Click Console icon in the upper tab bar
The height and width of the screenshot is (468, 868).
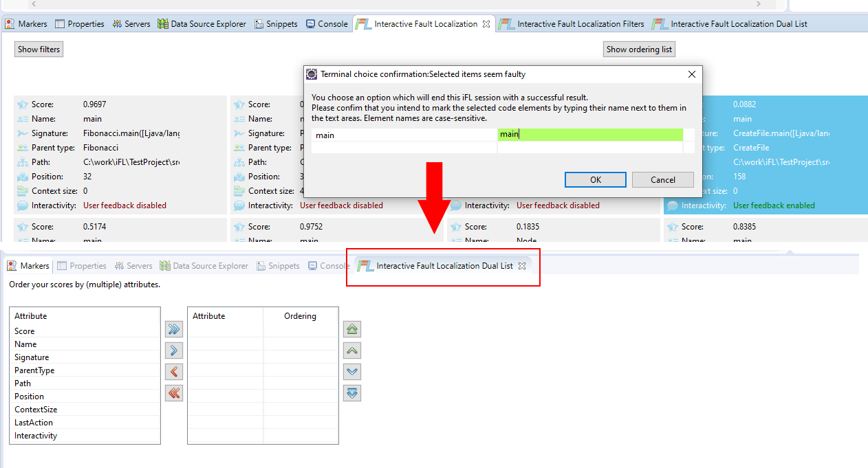(x=310, y=24)
